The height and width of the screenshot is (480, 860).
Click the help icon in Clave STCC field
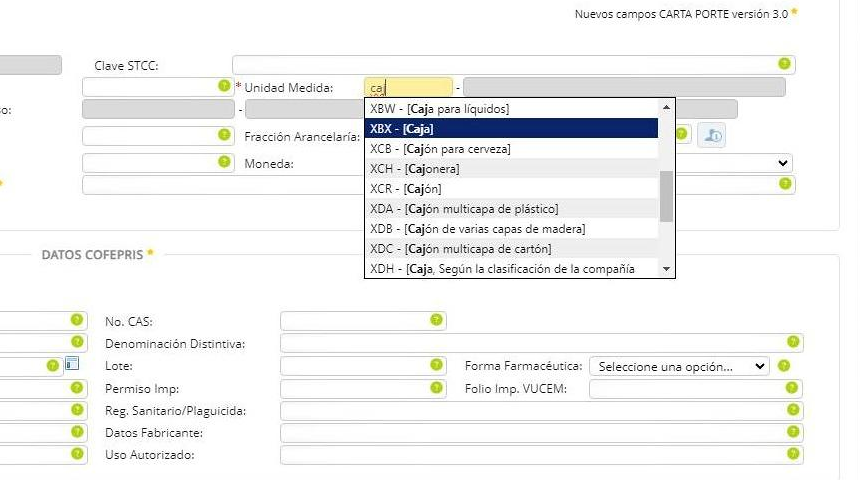pyautogui.click(x=784, y=64)
